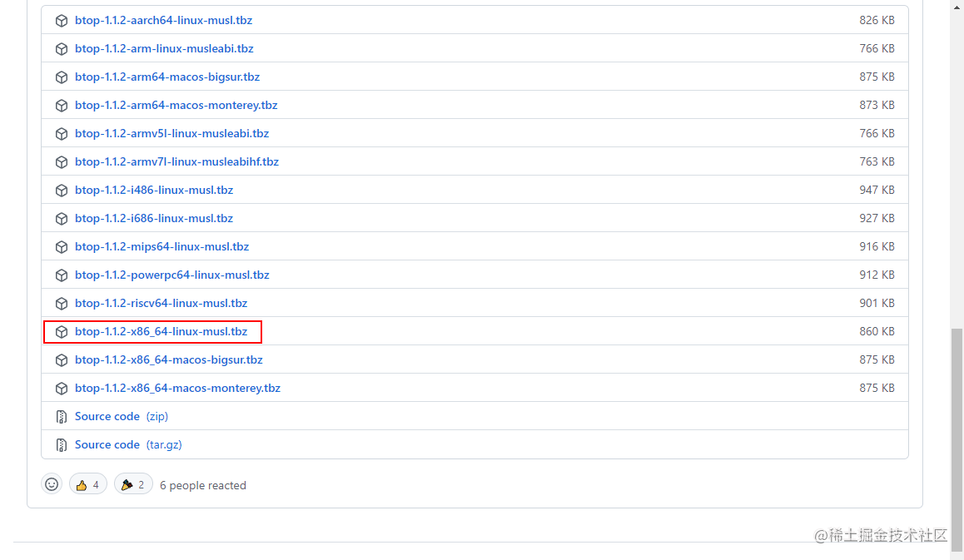Click package icon beside btop-1.1.2-i486-linux-musl.tbz
This screenshot has height=560, width=964.
(x=62, y=190)
